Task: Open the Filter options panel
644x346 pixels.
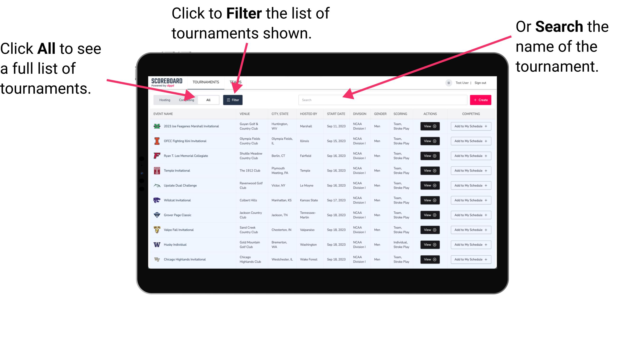Action: (233, 99)
